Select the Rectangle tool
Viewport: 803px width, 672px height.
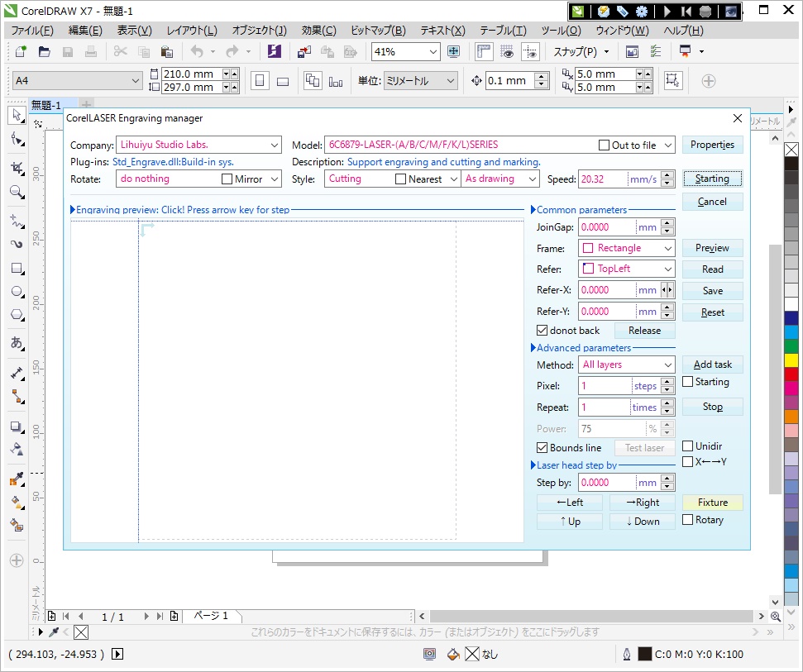point(17,268)
